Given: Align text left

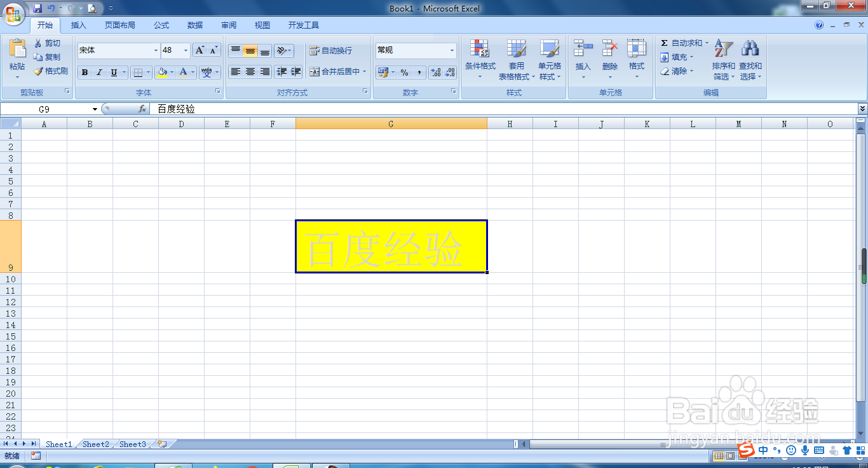Looking at the screenshot, I should [235, 72].
